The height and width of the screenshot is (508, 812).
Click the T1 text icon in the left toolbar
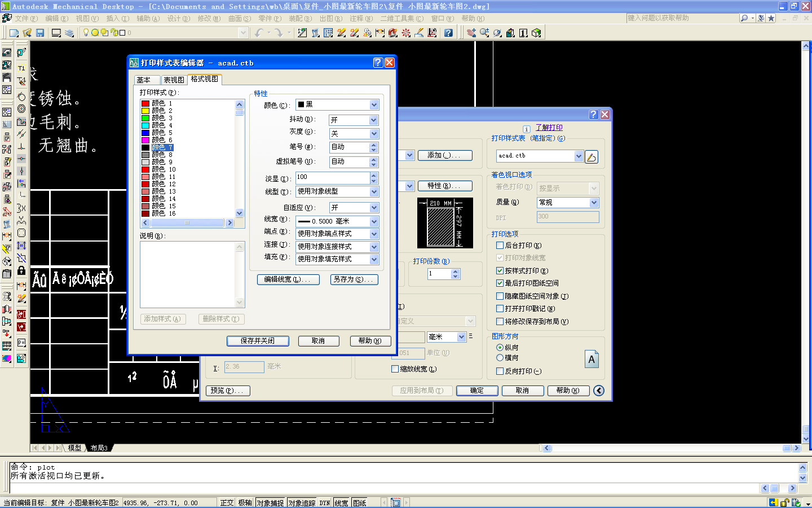(x=21, y=68)
